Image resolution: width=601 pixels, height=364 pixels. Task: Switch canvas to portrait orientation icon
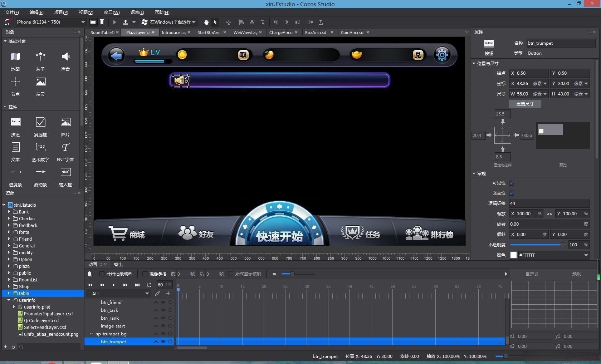coord(102,22)
